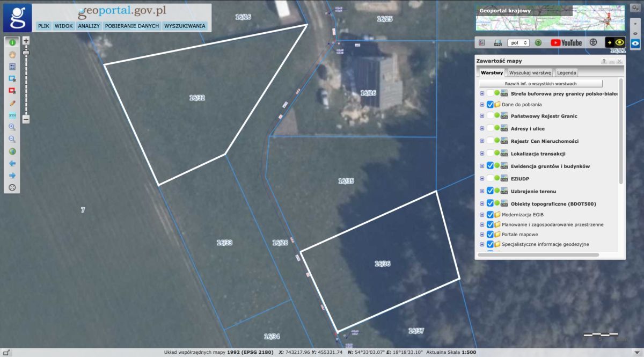Click the magnifier zoom-in tool
This screenshot has height=357, width=644.
(x=12, y=127)
